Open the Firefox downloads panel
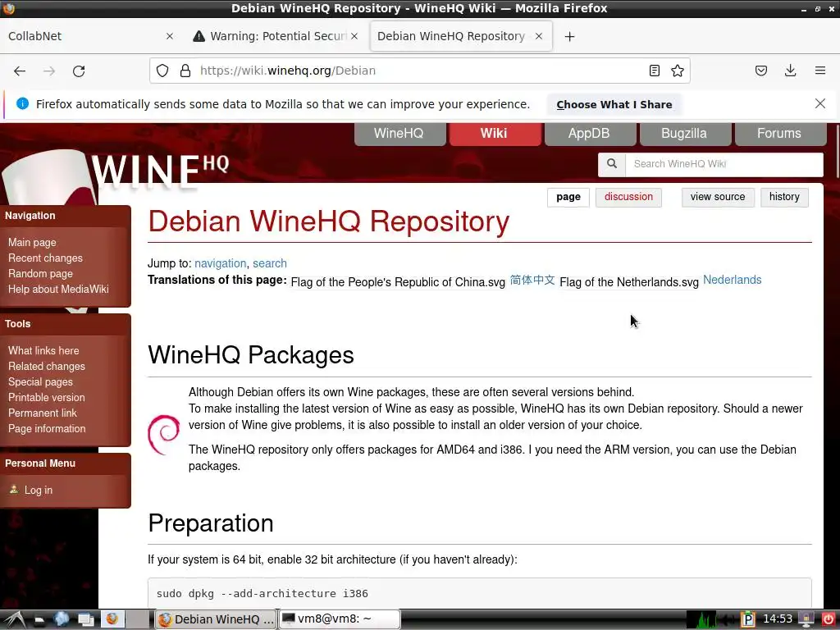This screenshot has width=840, height=630. (x=790, y=71)
